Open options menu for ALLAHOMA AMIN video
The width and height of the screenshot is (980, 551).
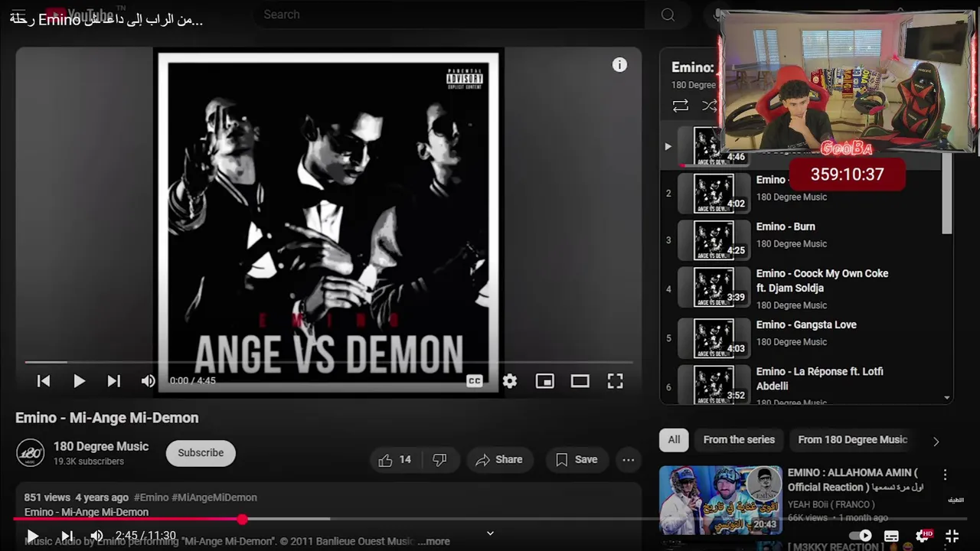945,474
